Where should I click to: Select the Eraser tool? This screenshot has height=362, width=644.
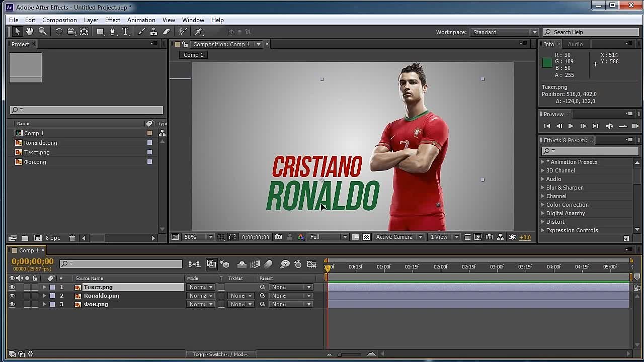(167, 32)
